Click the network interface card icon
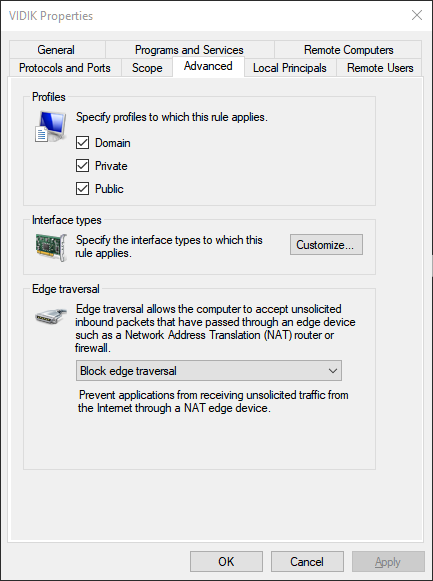This screenshot has height=581, width=433. pyautogui.click(x=51, y=247)
